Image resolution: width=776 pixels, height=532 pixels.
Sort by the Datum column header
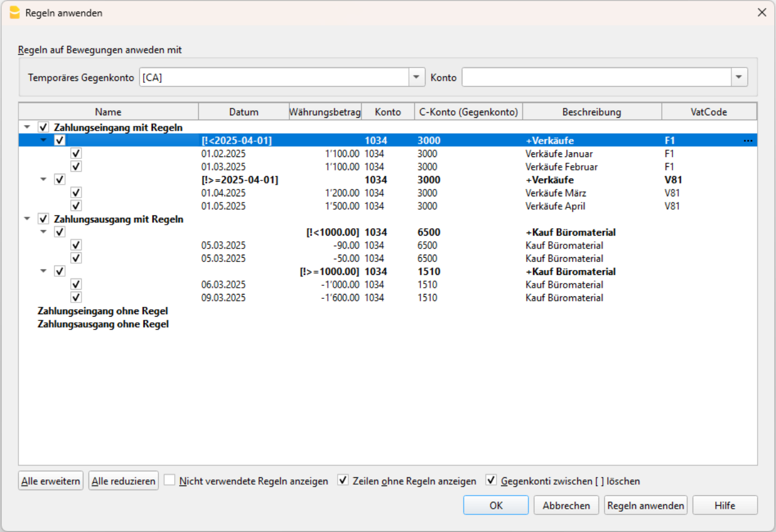244,112
